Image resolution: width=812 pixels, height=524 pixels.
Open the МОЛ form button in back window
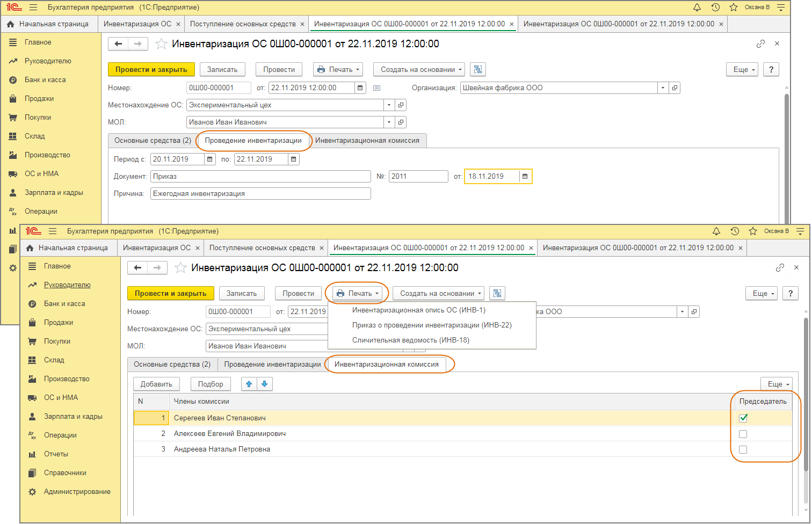pos(401,122)
